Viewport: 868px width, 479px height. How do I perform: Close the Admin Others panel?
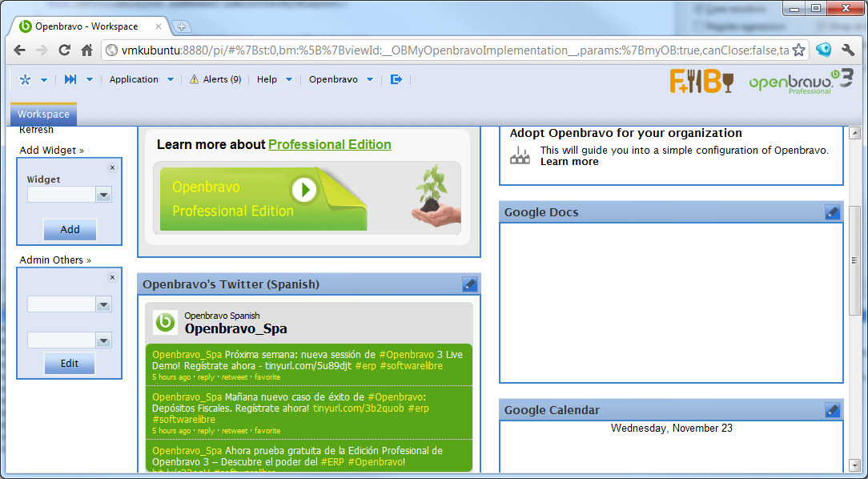point(112,277)
